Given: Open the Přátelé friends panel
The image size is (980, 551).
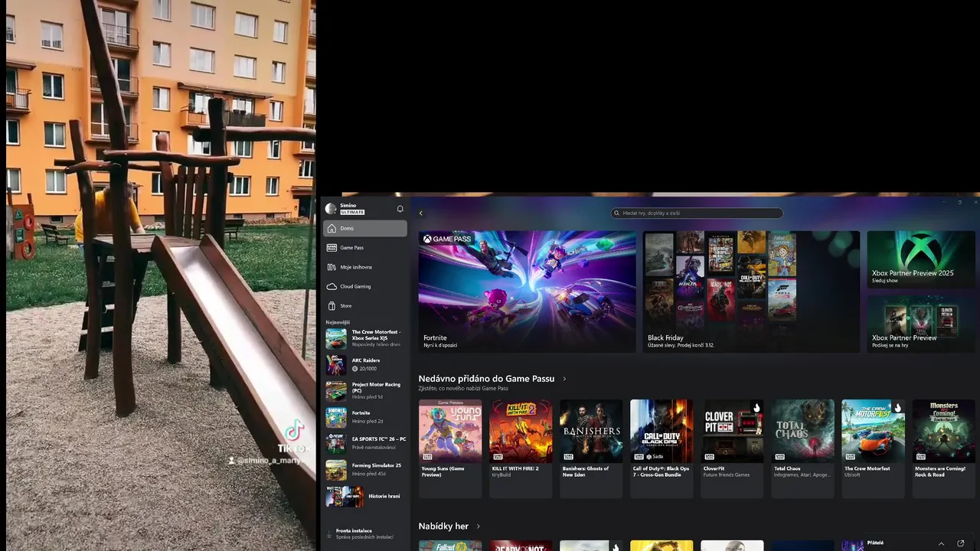Looking at the screenshot, I should click(875, 543).
